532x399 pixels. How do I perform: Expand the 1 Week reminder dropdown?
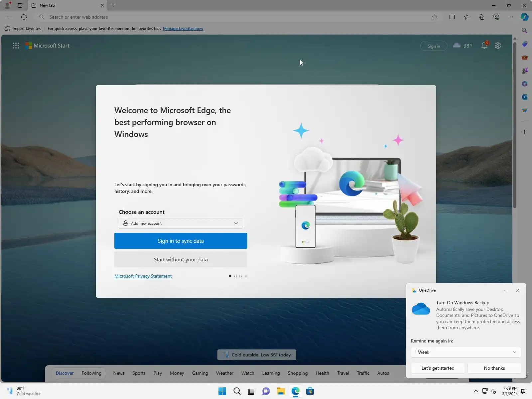pyautogui.click(x=466, y=352)
